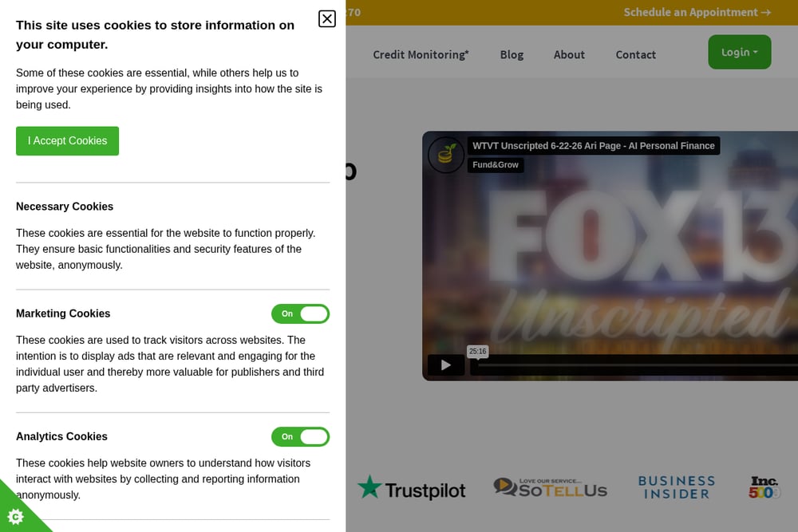Click the I Accept Cookies button
This screenshot has width=798, height=532.
click(x=67, y=141)
